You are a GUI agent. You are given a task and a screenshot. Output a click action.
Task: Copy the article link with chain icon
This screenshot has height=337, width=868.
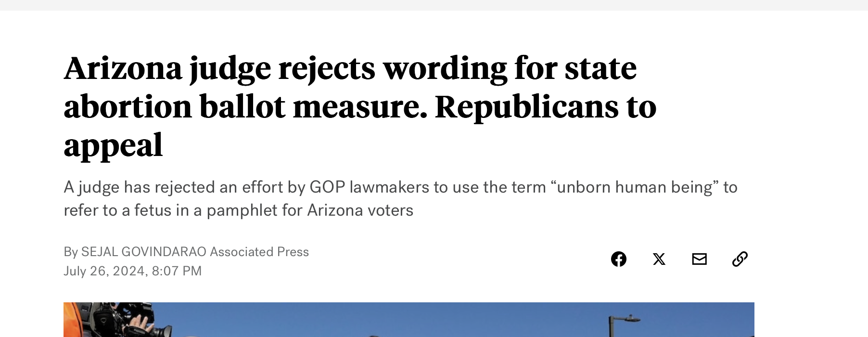tap(740, 259)
